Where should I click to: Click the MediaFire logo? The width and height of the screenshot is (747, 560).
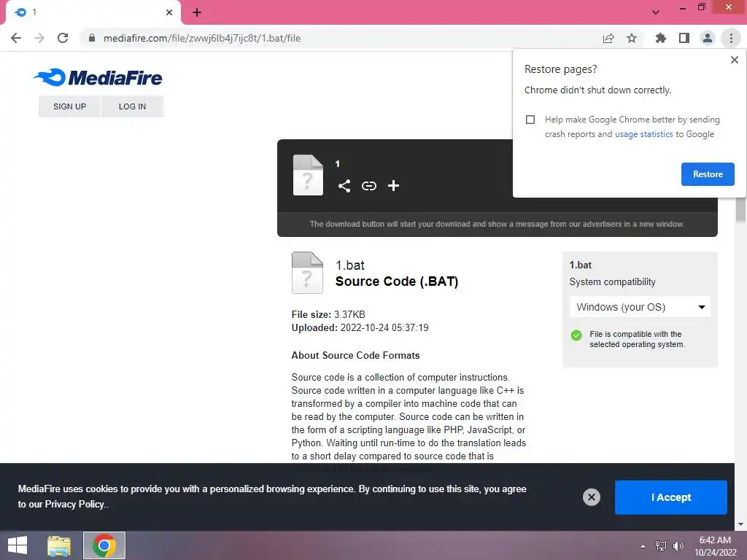point(98,77)
